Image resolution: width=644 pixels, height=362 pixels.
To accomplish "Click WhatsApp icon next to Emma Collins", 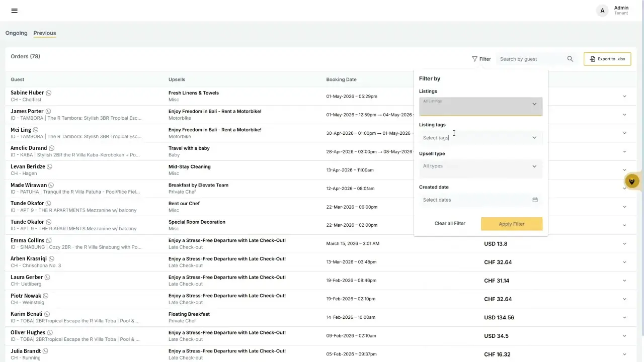I will click(49, 240).
